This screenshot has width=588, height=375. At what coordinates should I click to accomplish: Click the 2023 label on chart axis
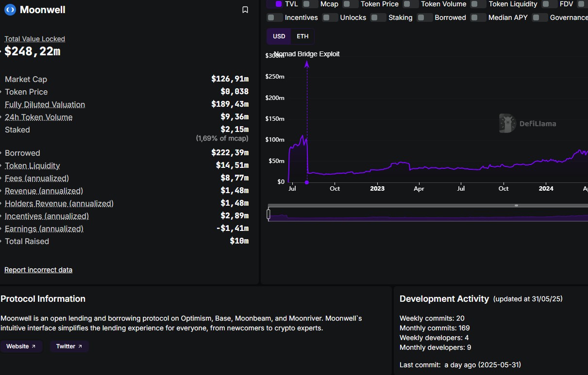point(377,189)
